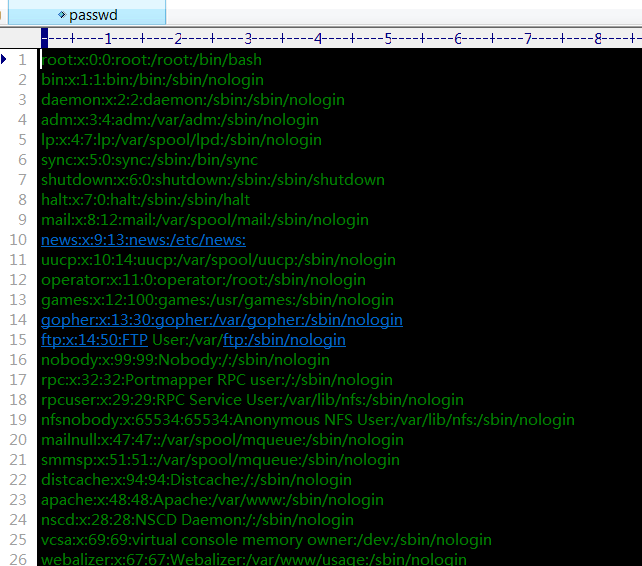Click the nscd:x:28:28 line text

coord(197,520)
